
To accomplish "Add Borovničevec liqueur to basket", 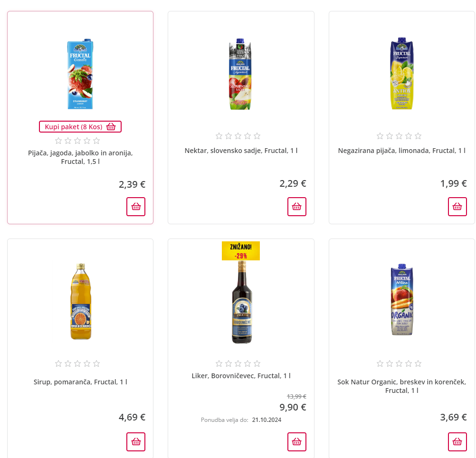I will (x=297, y=442).
